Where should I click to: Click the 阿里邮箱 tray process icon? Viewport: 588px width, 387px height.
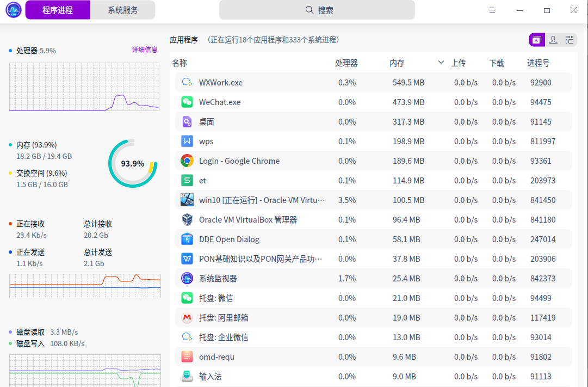coord(187,317)
